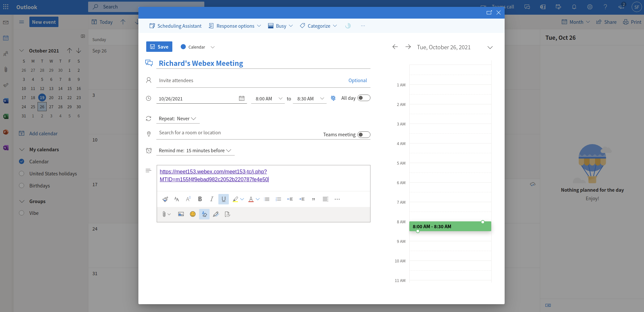644x312 pixels.
Task: Click the quote formatting icon
Action: pos(313,199)
